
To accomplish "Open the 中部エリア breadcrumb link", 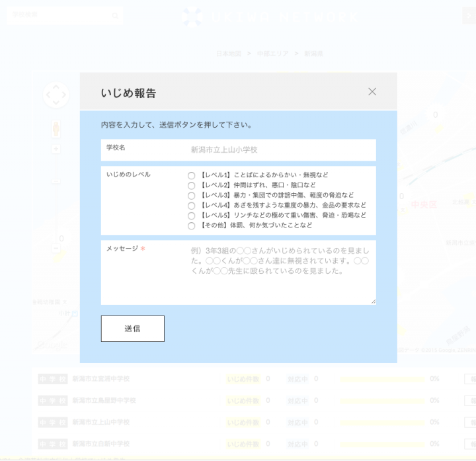I will 272,54.
